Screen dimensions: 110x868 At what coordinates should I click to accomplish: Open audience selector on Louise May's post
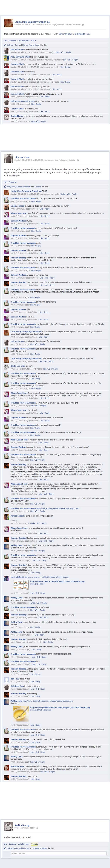(x=83, y=25)
